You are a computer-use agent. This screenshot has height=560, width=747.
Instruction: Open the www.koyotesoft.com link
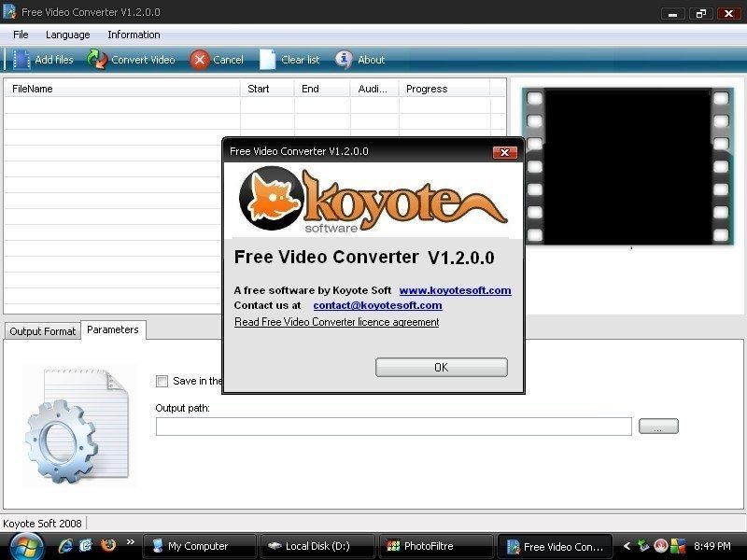[455, 290]
